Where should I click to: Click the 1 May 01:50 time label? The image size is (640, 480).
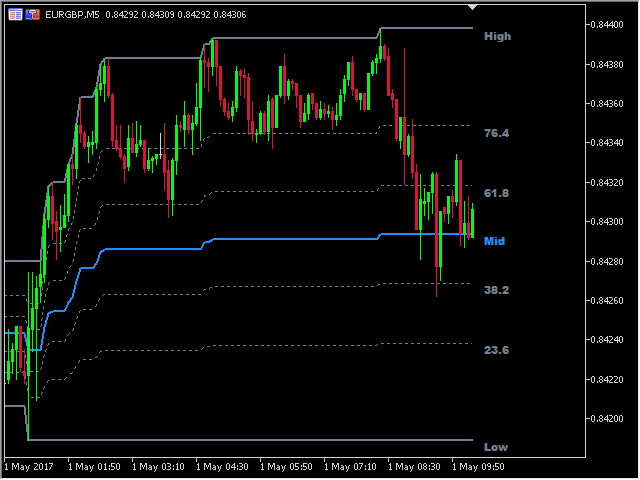coord(94,467)
